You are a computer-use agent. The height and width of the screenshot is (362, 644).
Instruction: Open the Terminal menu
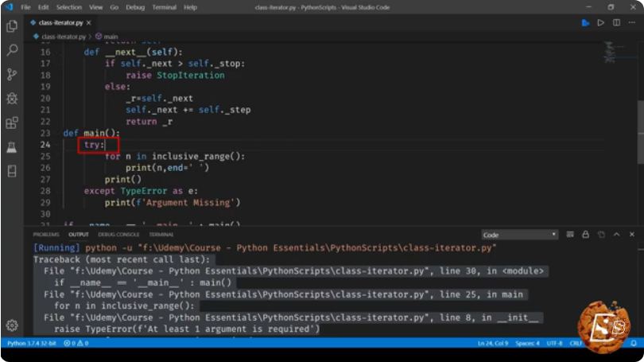(165, 7)
